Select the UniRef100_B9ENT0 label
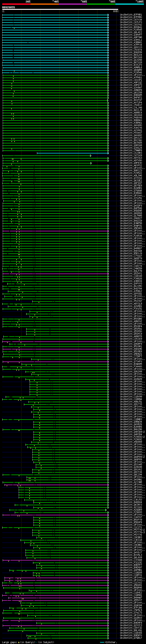This screenshot has height=644, width=146. (131, 635)
